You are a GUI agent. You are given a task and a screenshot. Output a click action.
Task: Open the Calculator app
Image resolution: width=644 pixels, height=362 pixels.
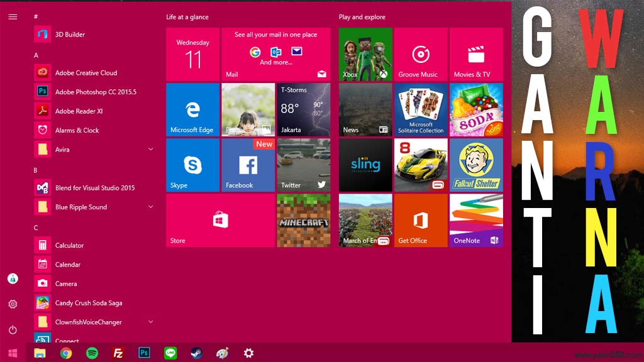click(95, 246)
